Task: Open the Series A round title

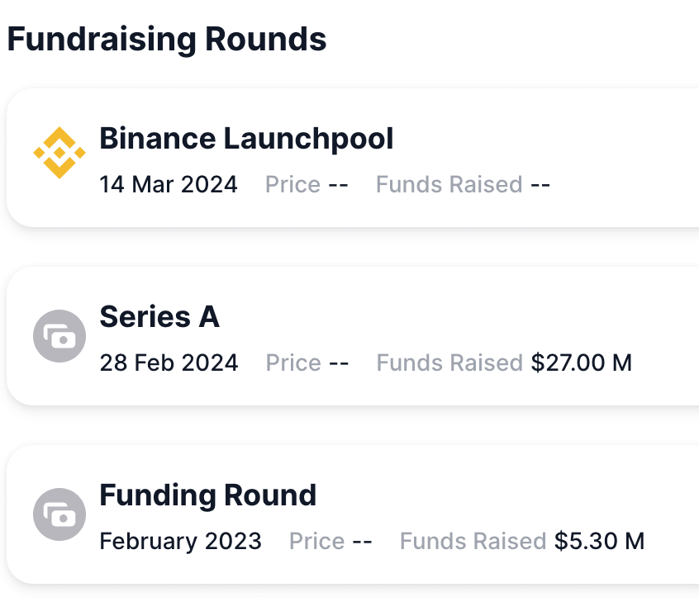Action: (x=159, y=317)
